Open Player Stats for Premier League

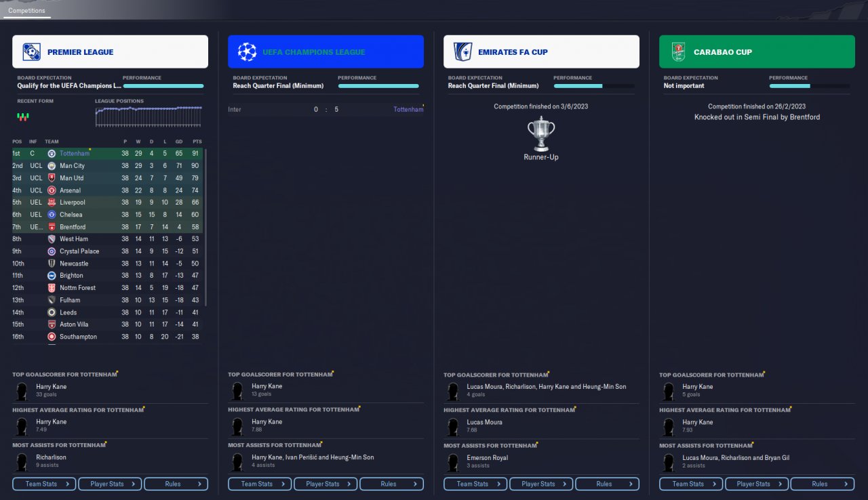click(x=110, y=484)
